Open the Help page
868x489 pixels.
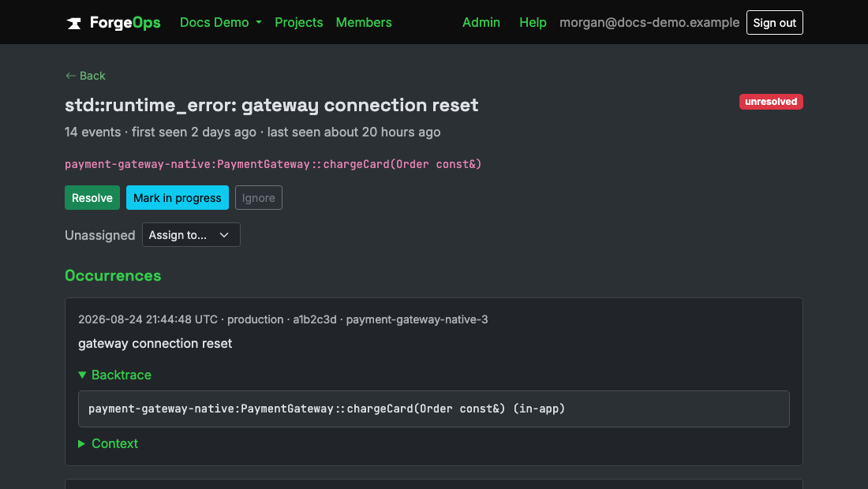pyautogui.click(x=533, y=23)
